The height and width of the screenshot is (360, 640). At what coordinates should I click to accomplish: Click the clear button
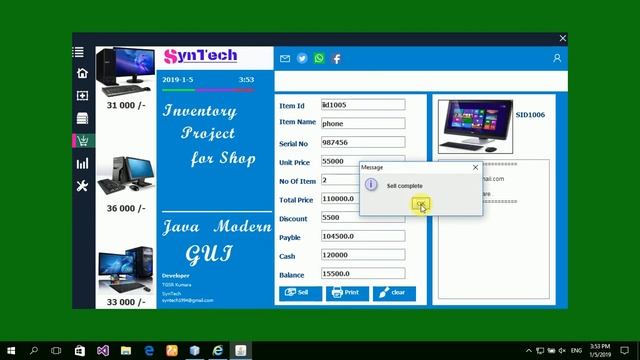point(394,293)
